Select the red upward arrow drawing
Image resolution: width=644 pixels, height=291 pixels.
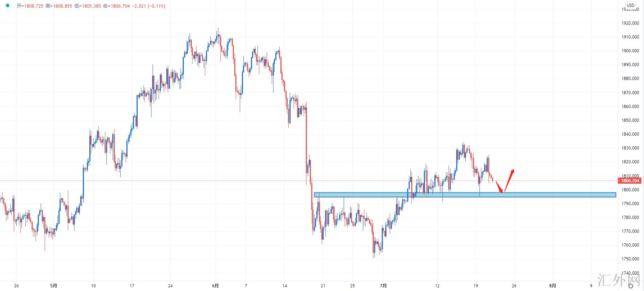(509, 180)
